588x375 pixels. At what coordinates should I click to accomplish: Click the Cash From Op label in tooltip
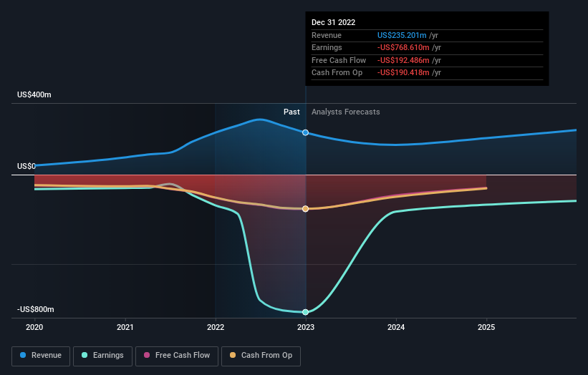point(337,73)
